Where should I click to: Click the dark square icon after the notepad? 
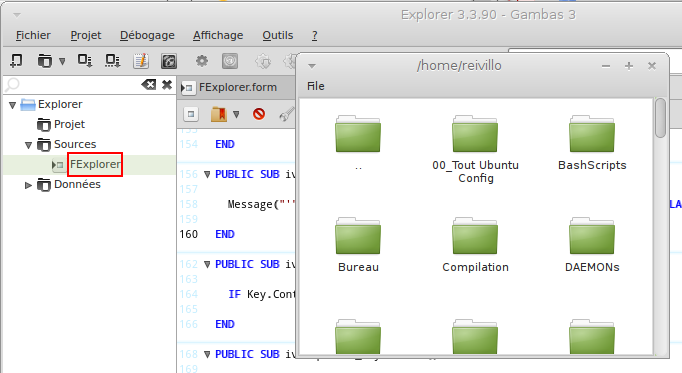(x=169, y=61)
